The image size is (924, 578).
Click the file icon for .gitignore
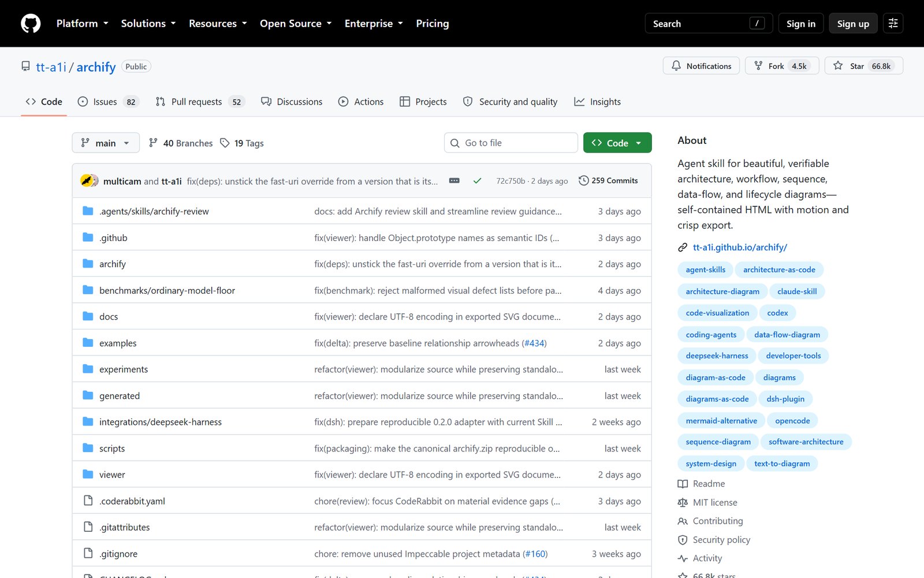88,553
